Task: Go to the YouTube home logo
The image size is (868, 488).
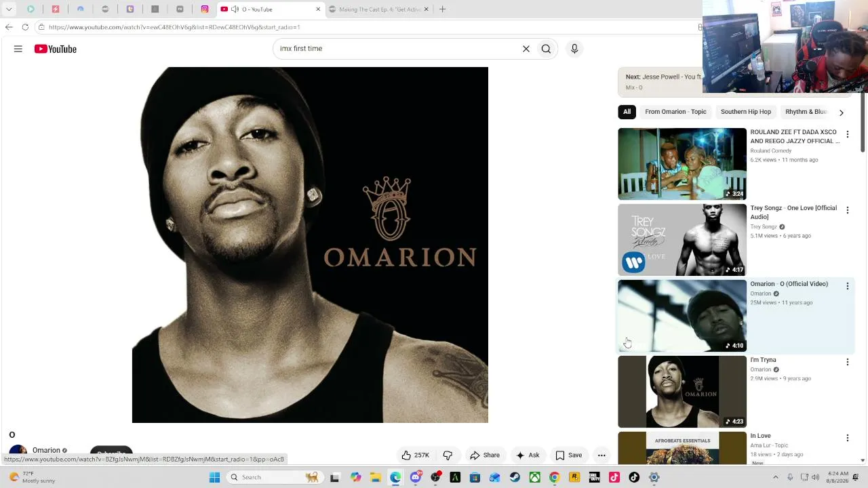Action: (56, 49)
